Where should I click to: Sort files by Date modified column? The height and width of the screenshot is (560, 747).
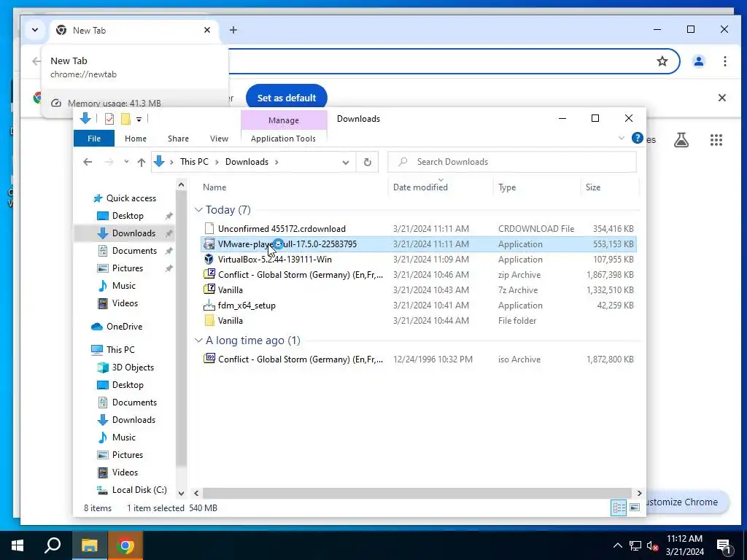(420, 187)
